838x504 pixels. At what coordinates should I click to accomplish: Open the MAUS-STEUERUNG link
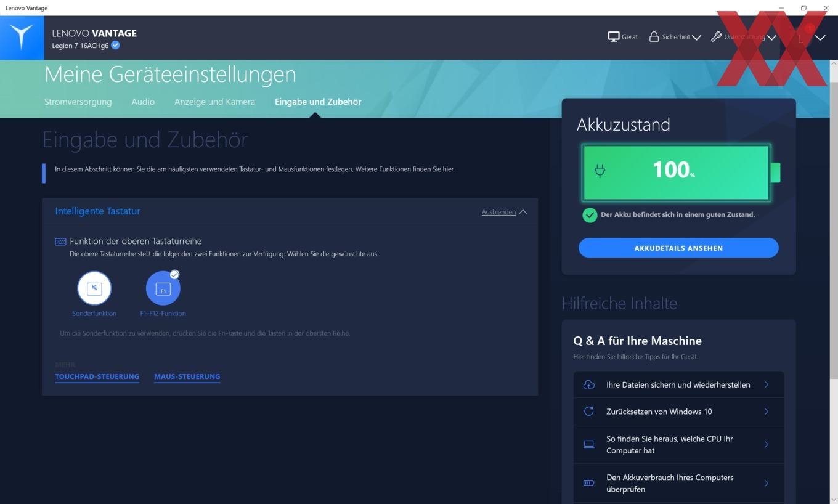click(x=187, y=376)
